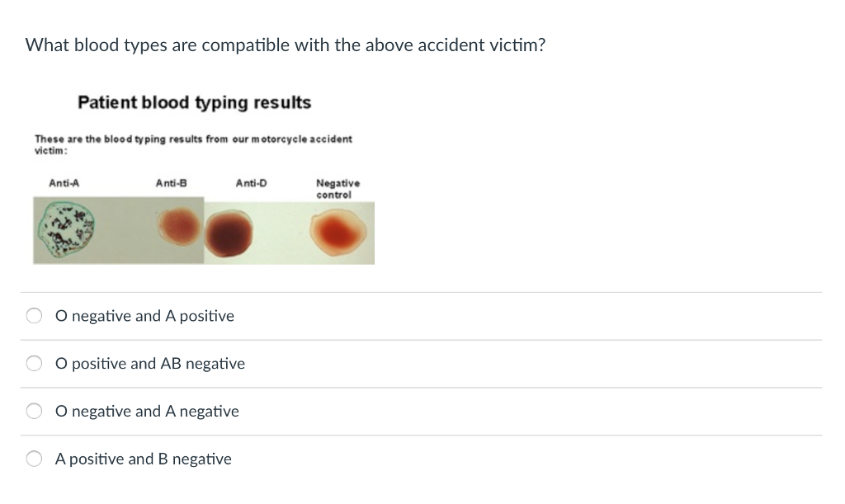Click the motorcycle accident victim description text
The height and width of the screenshot is (504, 845).
tap(192, 144)
